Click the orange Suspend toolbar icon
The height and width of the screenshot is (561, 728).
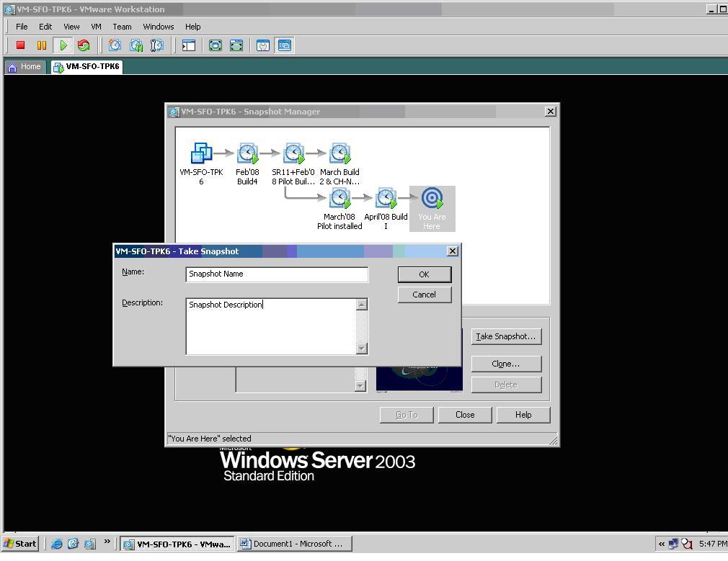pyautogui.click(x=42, y=45)
